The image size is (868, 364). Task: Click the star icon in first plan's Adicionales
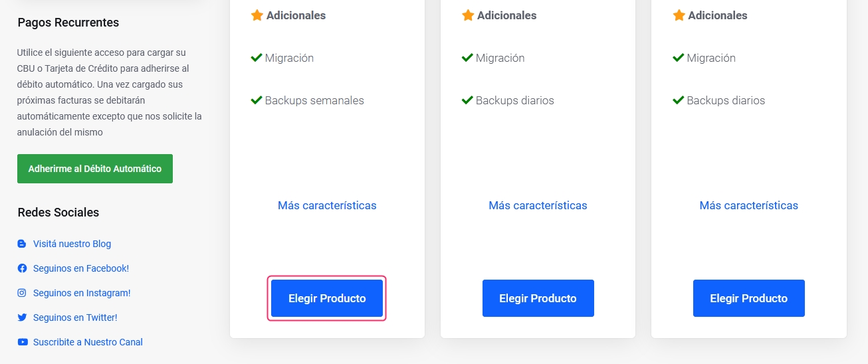coord(257,15)
